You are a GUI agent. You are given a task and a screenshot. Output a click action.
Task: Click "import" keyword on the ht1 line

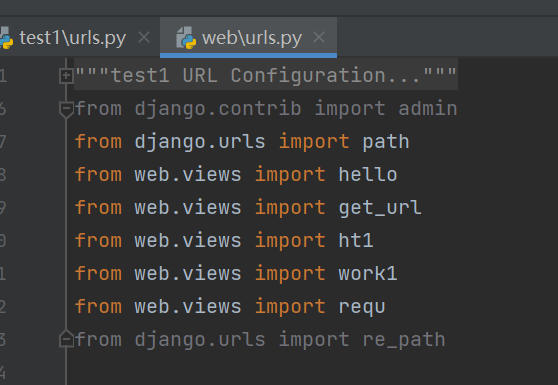coord(290,241)
